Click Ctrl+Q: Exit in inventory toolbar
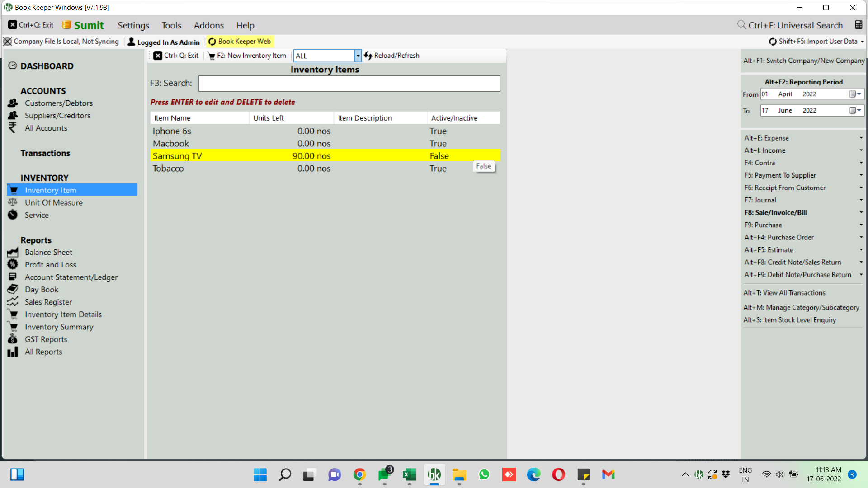Image resolution: width=868 pixels, height=488 pixels. [176, 56]
